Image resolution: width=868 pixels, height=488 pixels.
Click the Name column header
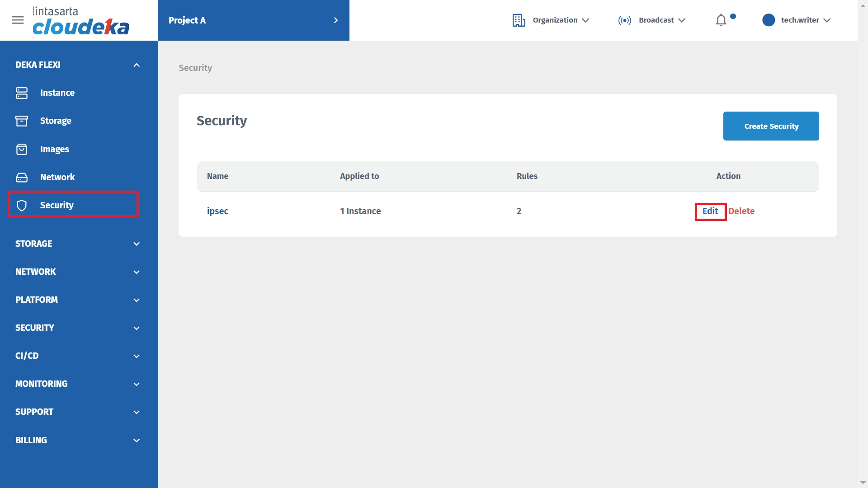[217, 176]
